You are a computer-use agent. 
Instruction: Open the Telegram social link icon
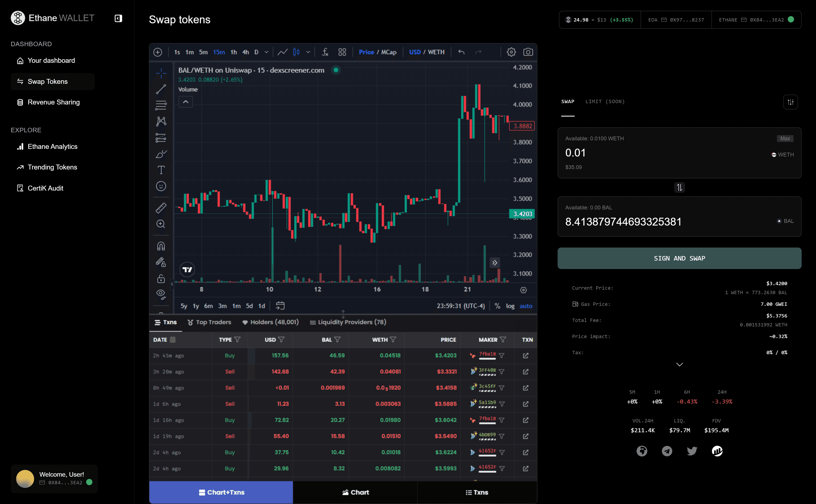coord(667,451)
